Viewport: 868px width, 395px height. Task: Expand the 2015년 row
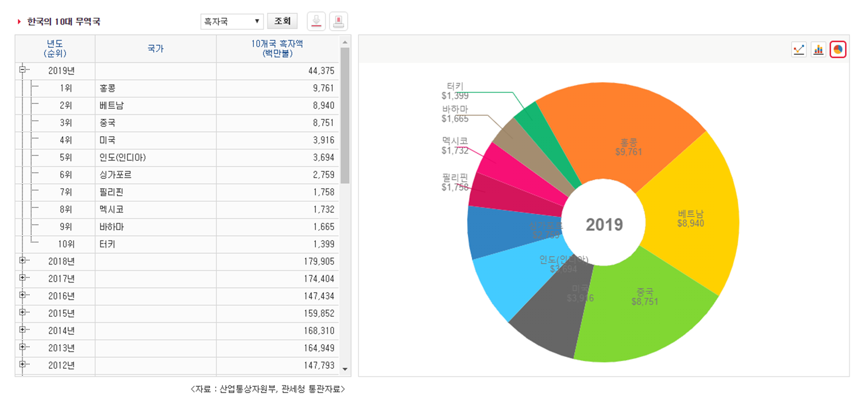pos(22,312)
